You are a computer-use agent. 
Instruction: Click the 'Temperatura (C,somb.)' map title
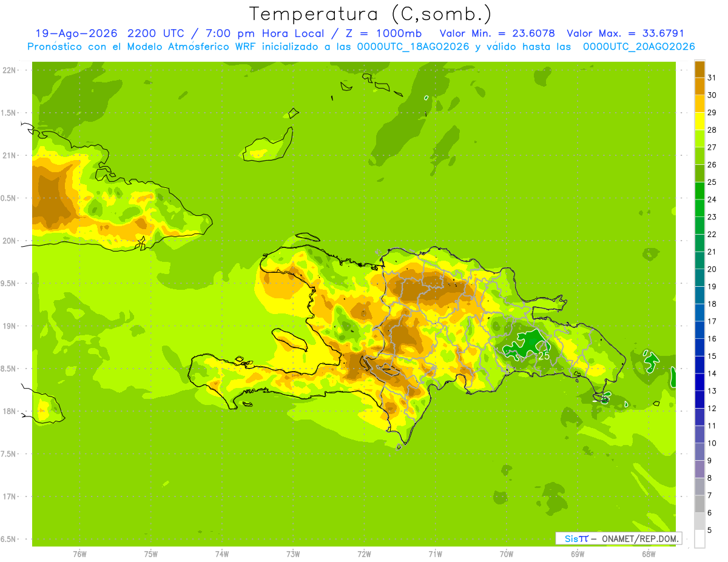(369, 14)
